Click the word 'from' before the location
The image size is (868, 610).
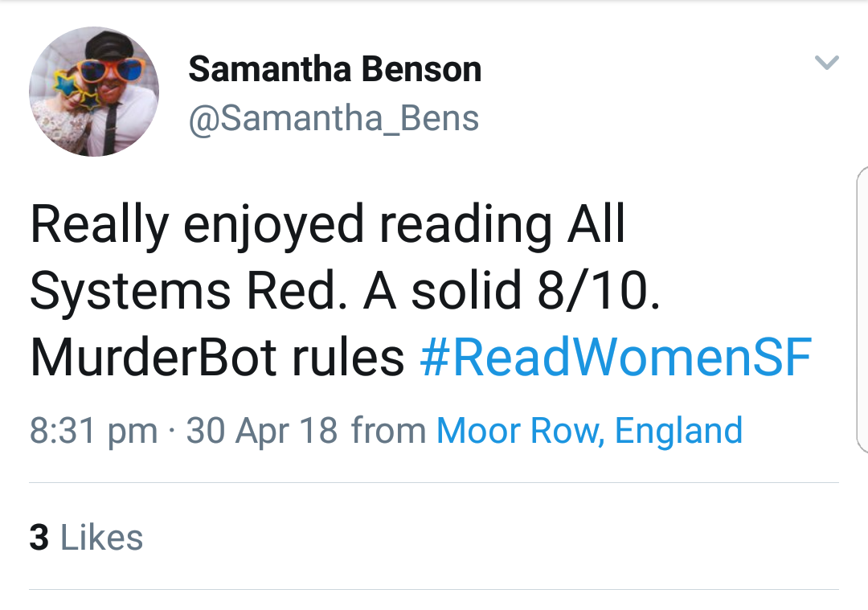pos(388,431)
